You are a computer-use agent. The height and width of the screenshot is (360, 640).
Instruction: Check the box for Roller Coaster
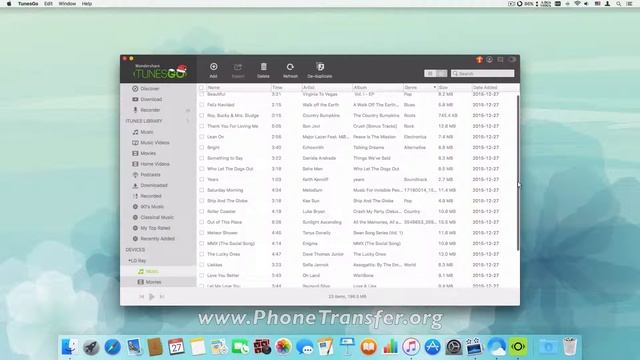point(201,211)
